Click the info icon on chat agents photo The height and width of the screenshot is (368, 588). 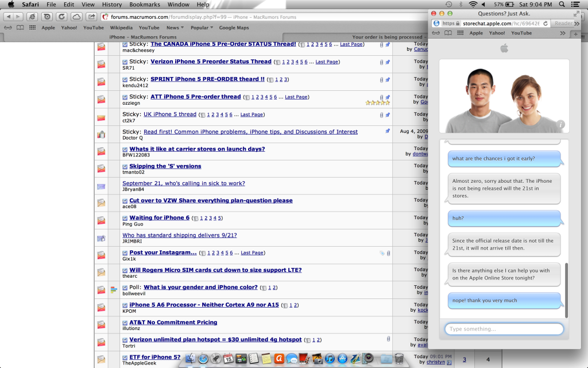coord(560,124)
